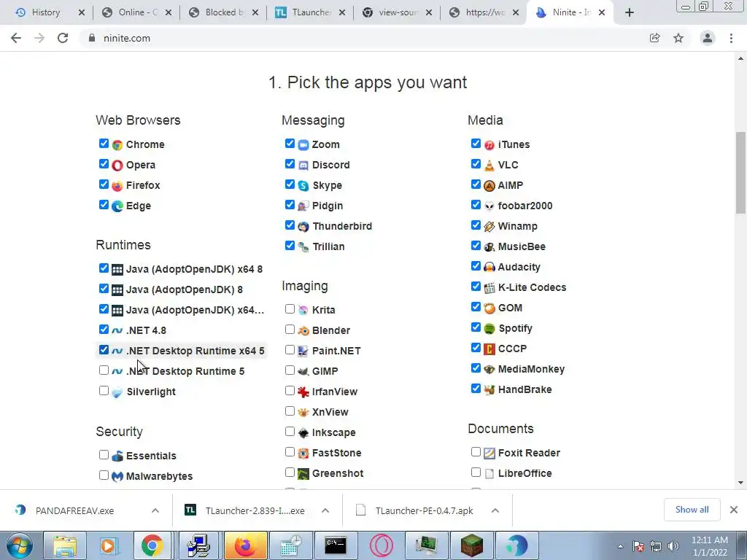Open the TLauncher-PE-0.4.7.apk download
747x560 pixels.
[x=424, y=511]
